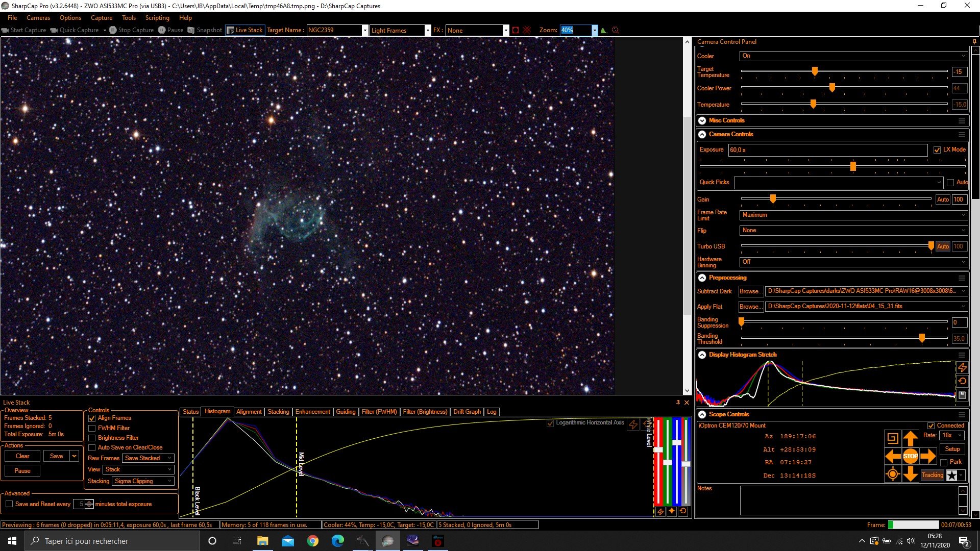Open the Flip dropdown
Screen dimensions: 980x551
(853, 231)
